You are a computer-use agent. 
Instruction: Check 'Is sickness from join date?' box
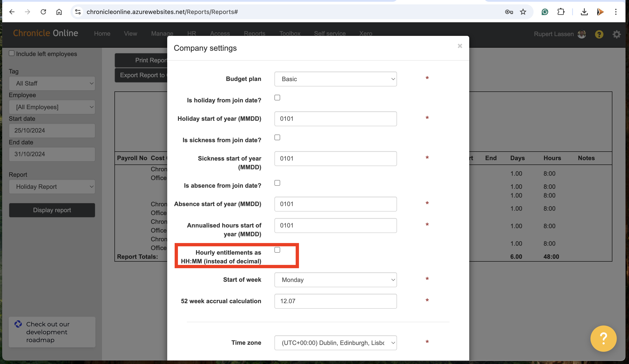(x=277, y=137)
